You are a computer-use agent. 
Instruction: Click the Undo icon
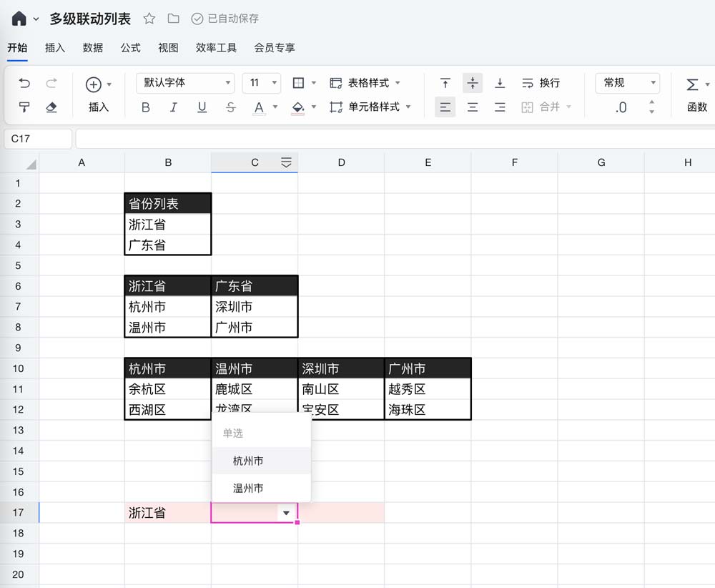click(x=25, y=83)
